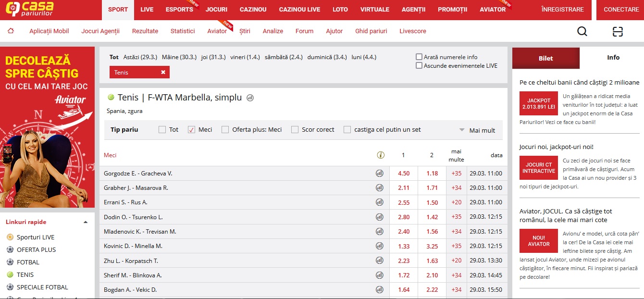
Task: Open the Aplicații Mobil link
Action: coord(49,31)
